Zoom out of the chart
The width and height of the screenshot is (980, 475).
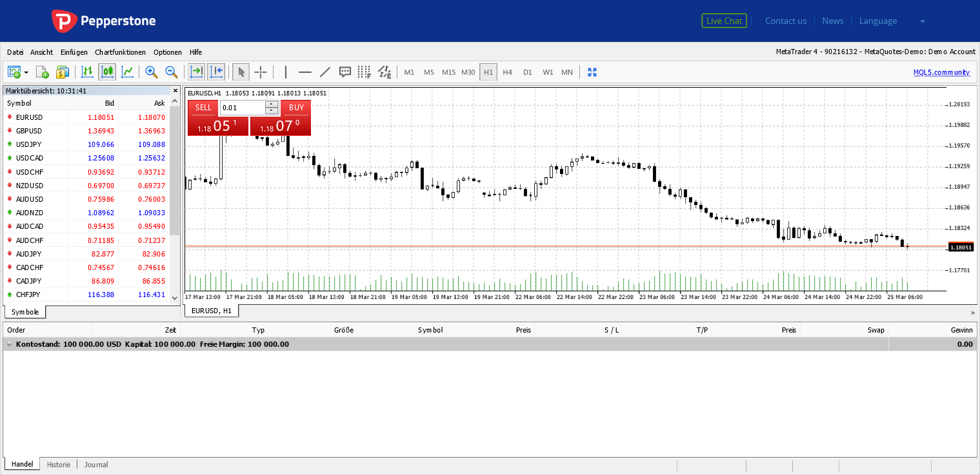(x=171, y=72)
